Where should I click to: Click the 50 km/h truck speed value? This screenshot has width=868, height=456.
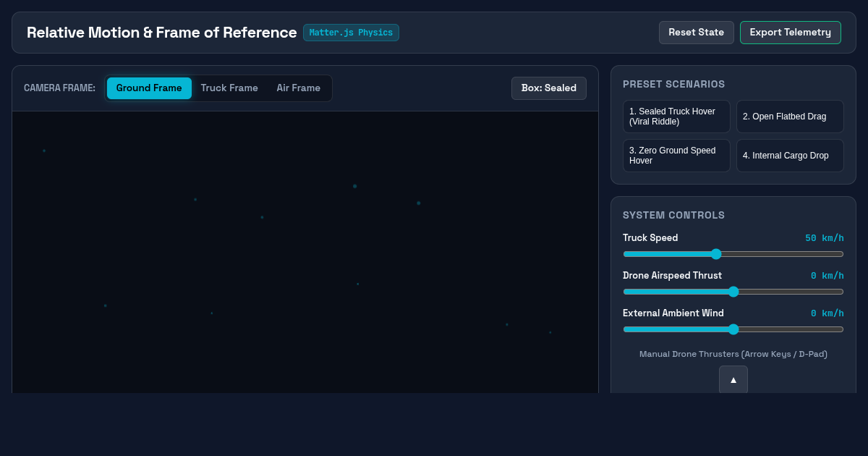(825, 238)
